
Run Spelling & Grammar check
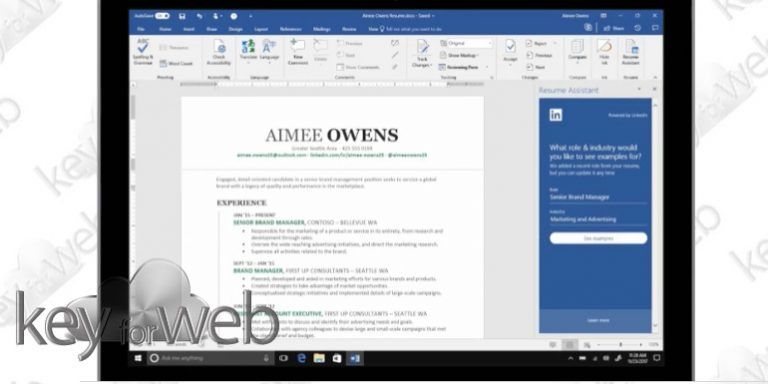tap(143, 52)
